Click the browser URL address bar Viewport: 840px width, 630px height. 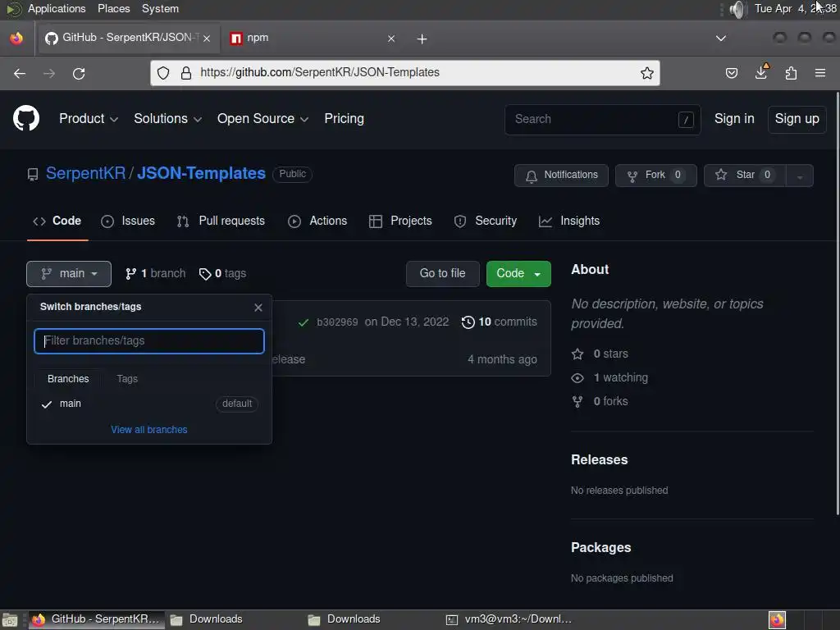coord(404,73)
